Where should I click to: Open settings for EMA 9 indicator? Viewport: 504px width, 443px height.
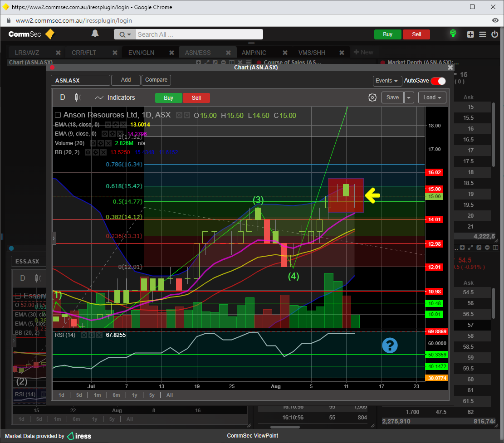click(x=112, y=134)
